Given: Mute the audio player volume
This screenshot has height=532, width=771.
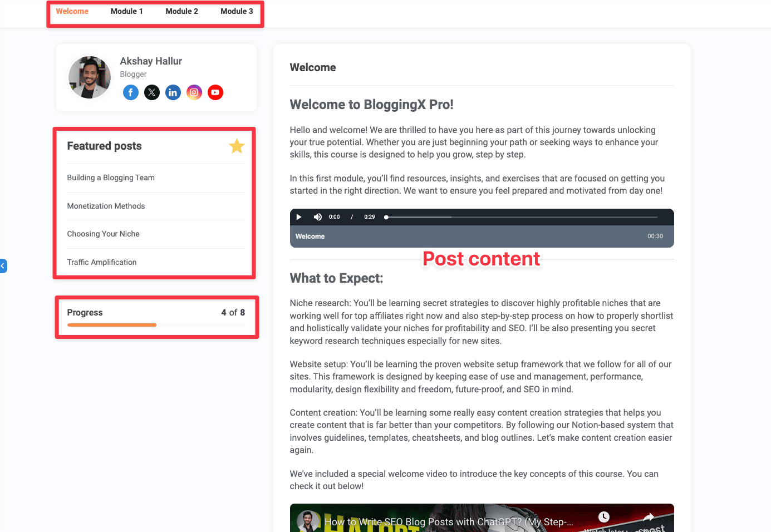Looking at the screenshot, I should coord(317,217).
